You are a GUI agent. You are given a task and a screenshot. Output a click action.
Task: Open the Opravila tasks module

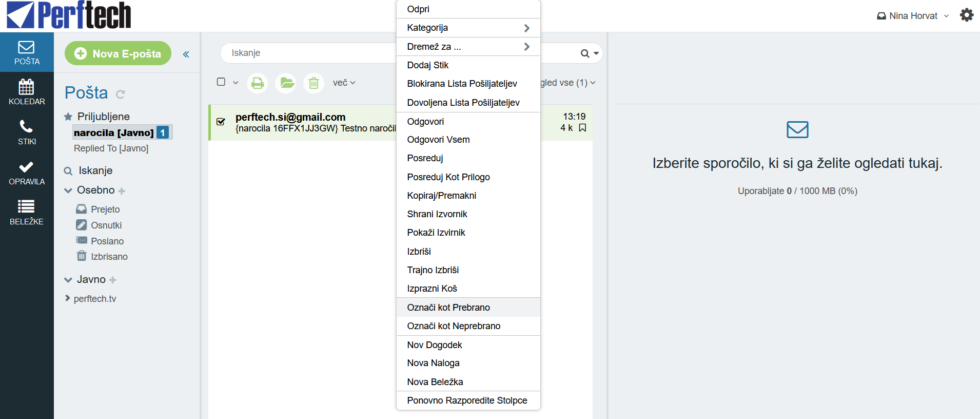click(x=27, y=173)
